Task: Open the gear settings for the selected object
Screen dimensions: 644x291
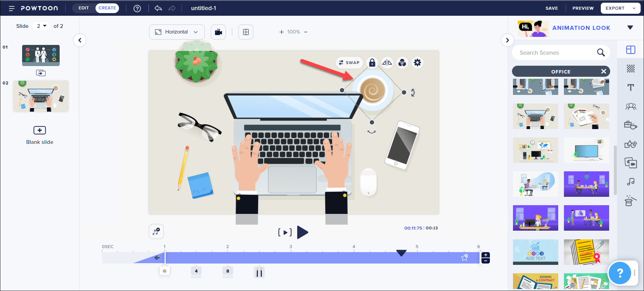Action: [417, 63]
